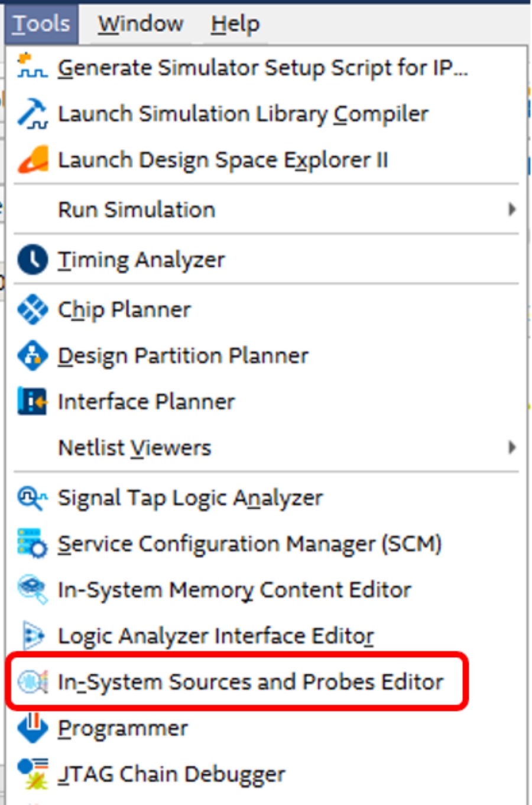532x805 pixels.
Task: Choose the Netlist Viewers entry
Action: pos(134,448)
